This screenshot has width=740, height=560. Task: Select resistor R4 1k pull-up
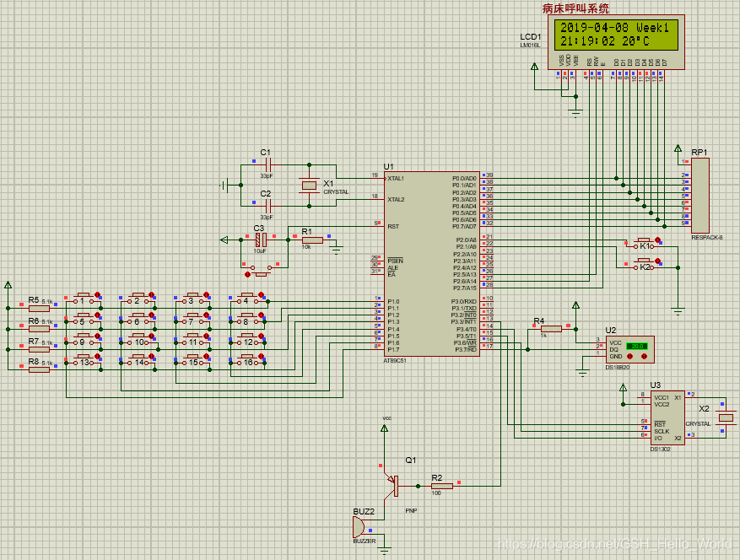coord(551,329)
